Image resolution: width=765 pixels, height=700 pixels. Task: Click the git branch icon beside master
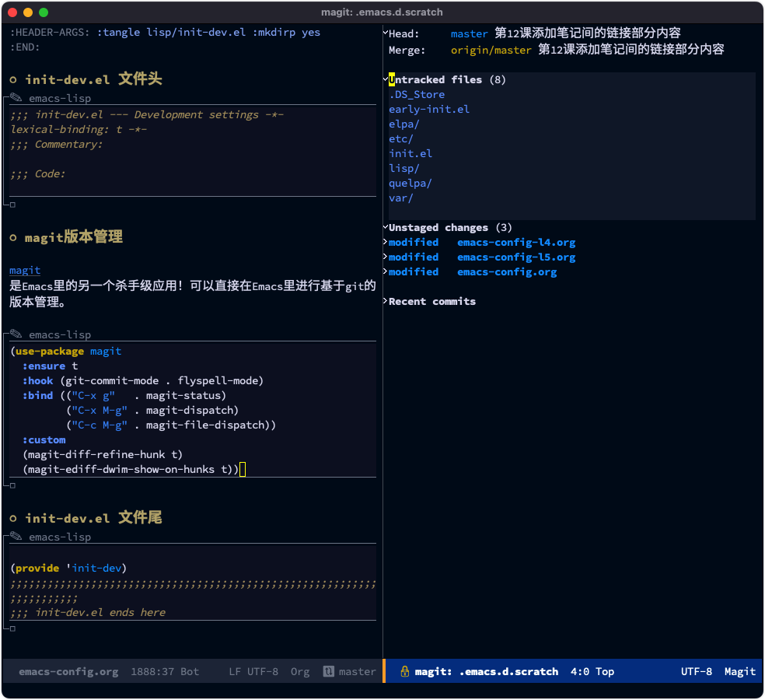328,671
